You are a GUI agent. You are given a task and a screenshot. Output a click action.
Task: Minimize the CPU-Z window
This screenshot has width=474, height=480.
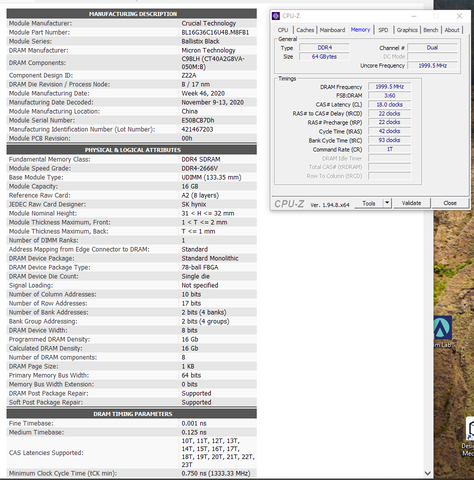414,16
